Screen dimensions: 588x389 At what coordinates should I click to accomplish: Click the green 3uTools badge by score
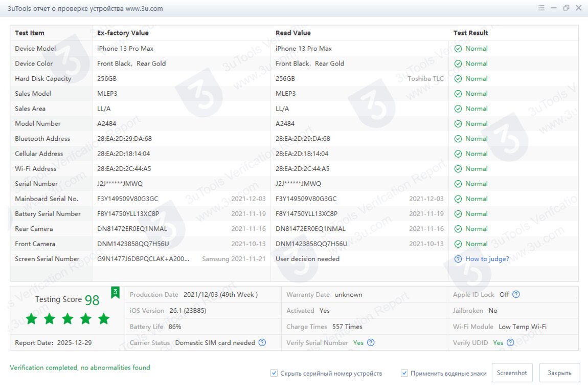116,292
